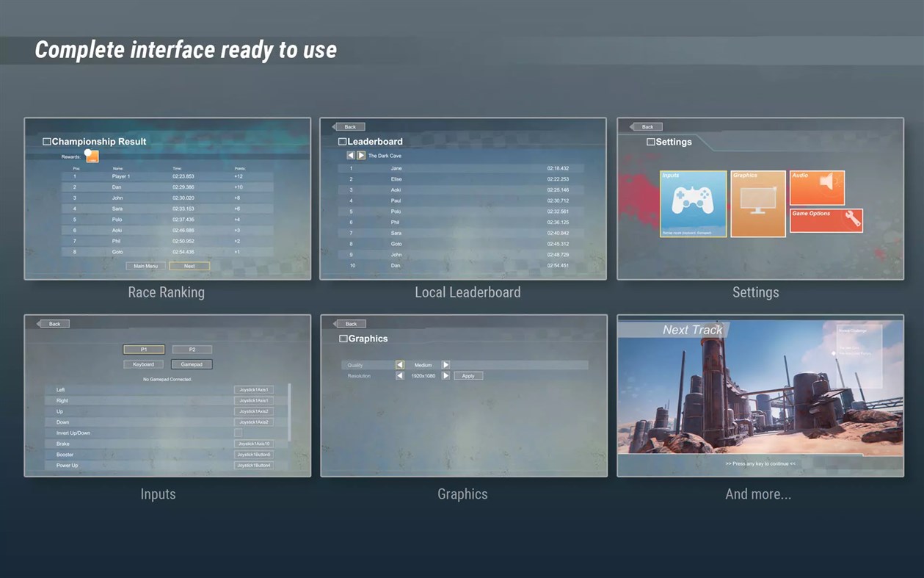Apply the selected resolution
The width and height of the screenshot is (924, 578).
coord(468,376)
